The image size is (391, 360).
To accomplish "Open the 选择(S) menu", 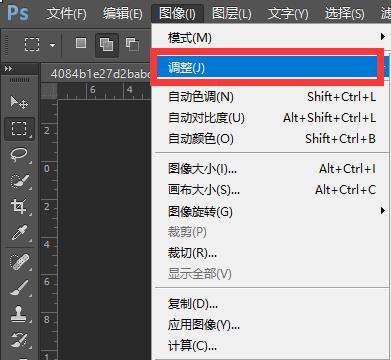I will [x=344, y=14].
